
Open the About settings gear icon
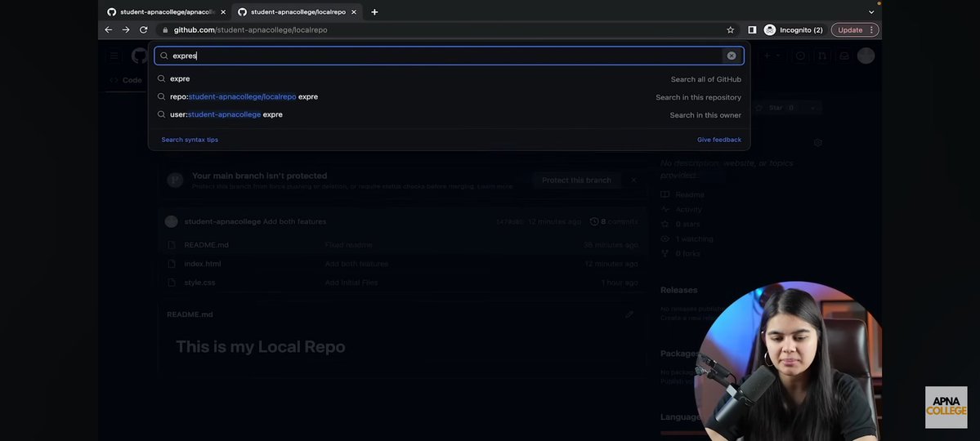(x=817, y=143)
